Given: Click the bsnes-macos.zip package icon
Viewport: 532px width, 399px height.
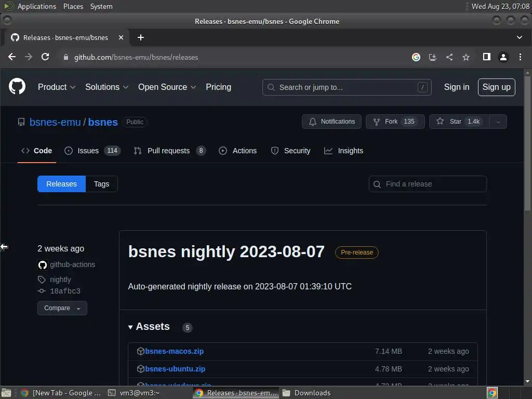Looking at the screenshot, I should point(140,351).
